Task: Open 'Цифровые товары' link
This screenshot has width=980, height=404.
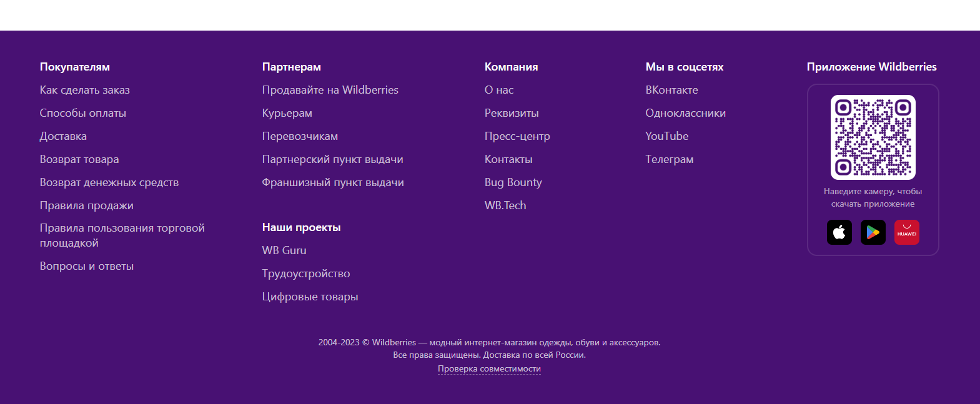Action: [x=310, y=297]
